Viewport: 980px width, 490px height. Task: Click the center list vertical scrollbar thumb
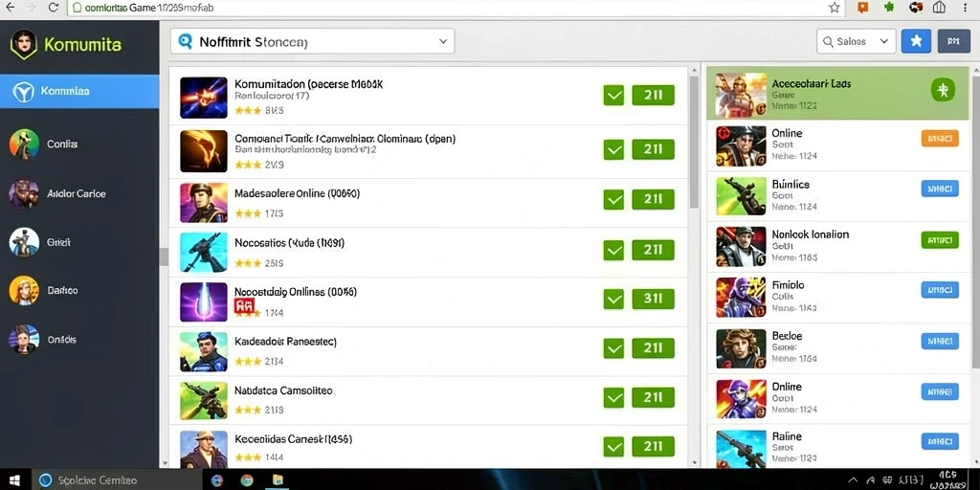coord(694,142)
